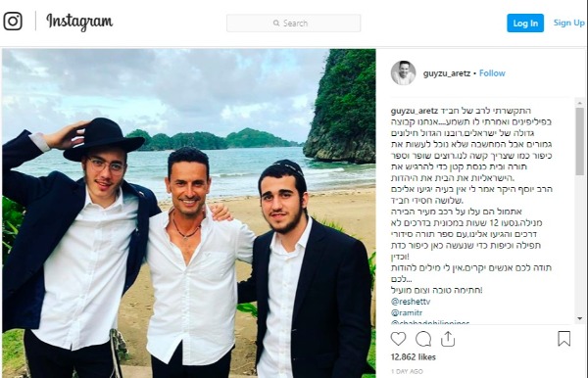
Task: Click the caption scrollbar down arrow
Action: [x=580, y=319]
